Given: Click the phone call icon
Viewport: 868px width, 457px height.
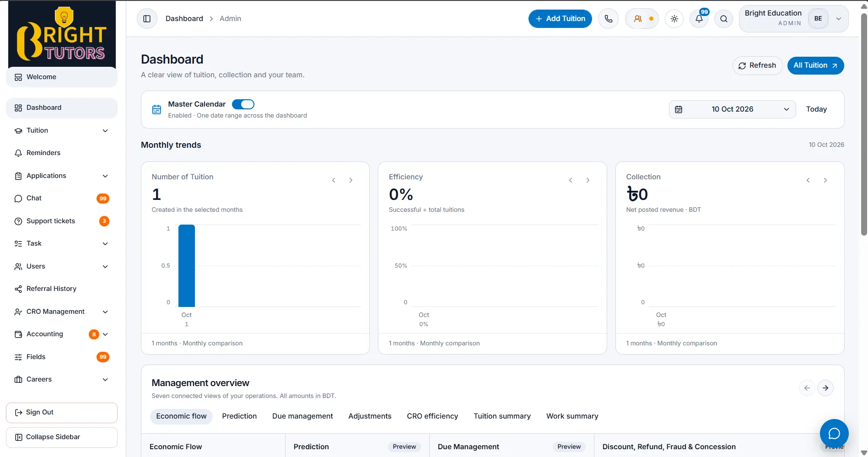Looking at the screenshot, I should click(608, 19).
